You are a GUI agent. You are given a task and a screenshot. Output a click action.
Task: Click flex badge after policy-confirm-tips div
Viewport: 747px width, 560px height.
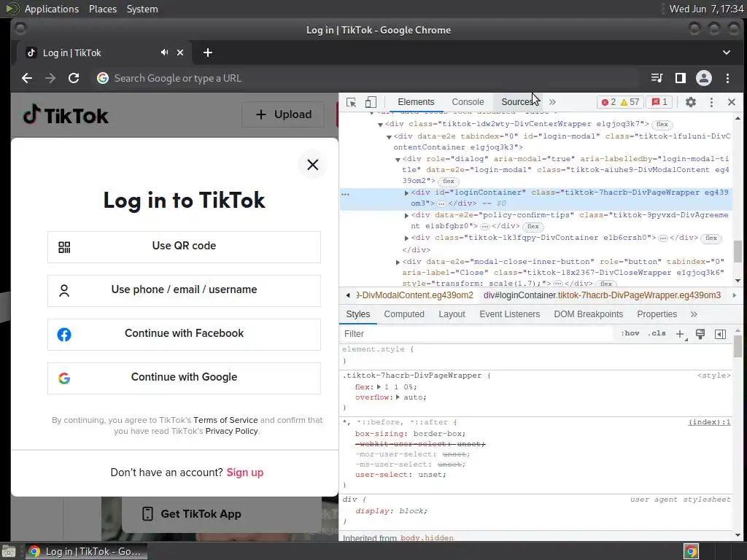[x=533, y=227]
